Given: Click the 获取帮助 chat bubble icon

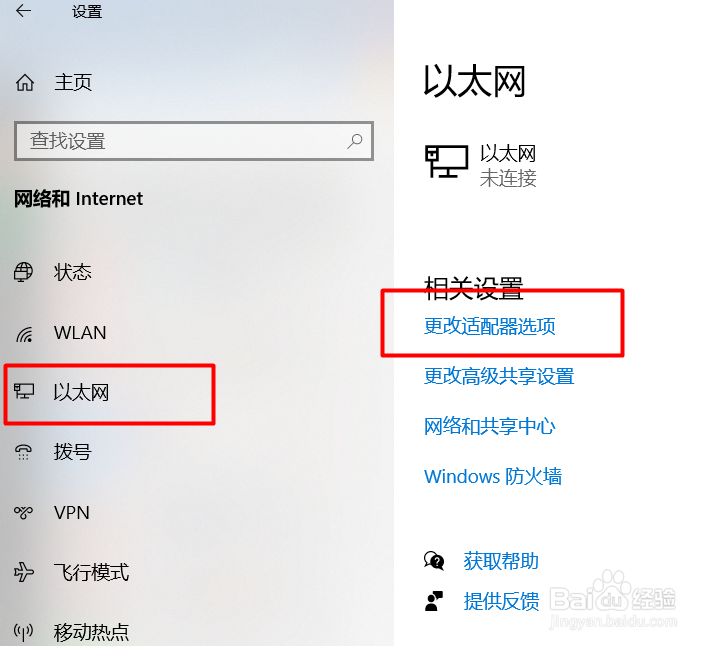Looking at the screenshot, I should point(434,561).
